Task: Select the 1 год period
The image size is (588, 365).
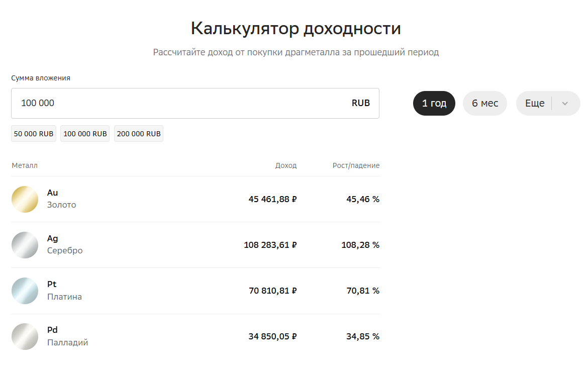Action: click(x=434, y=104)
